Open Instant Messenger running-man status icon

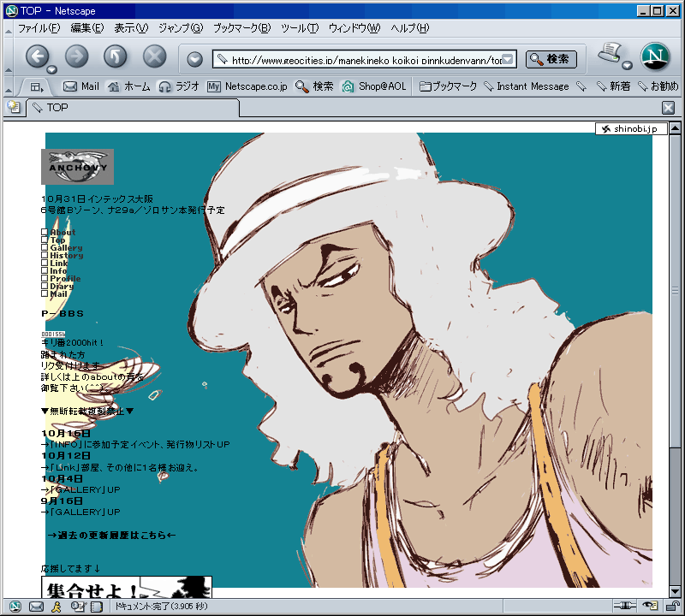57,607
